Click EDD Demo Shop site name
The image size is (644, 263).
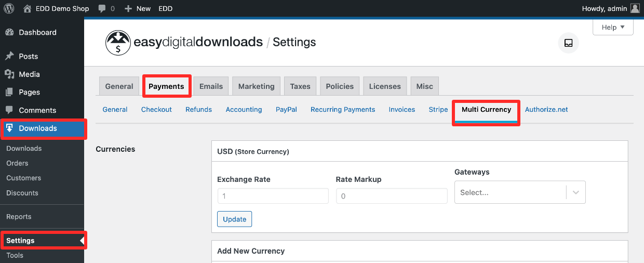[x=62, y=8]
